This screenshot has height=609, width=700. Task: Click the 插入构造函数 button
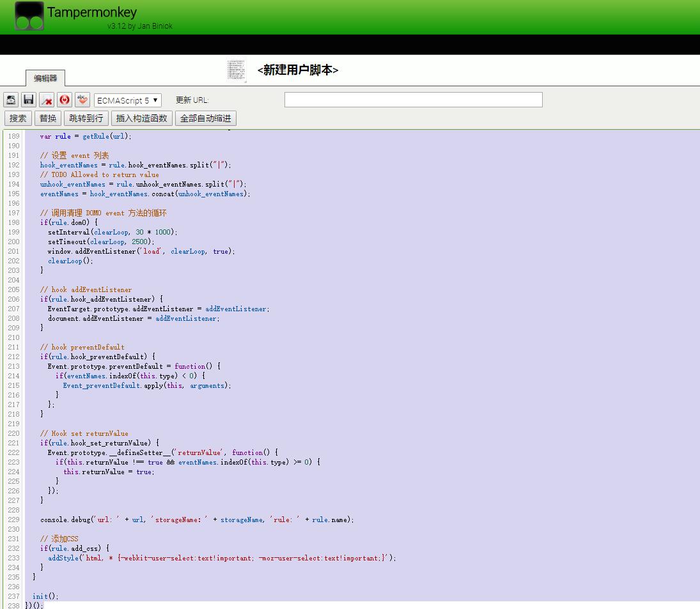point(141,118)
